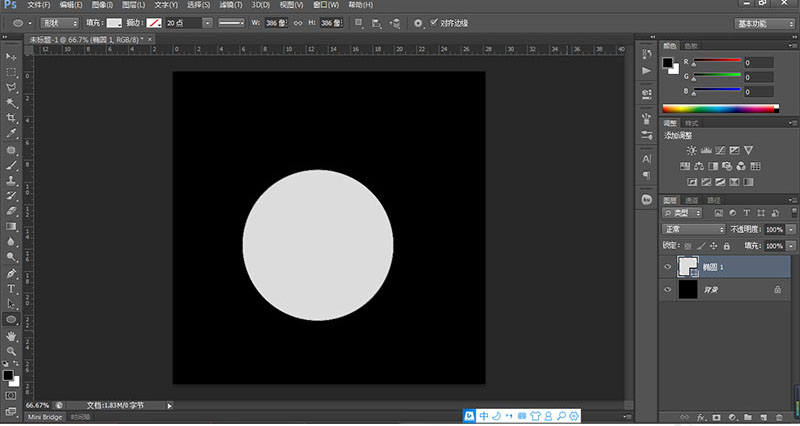800x426 pixels.
Task: Choose the Brush tool
Action: click(x=11, y=165)
